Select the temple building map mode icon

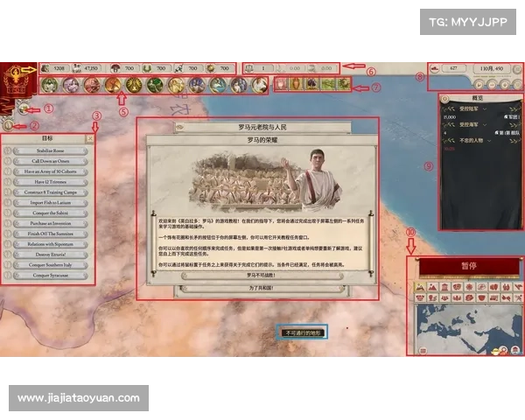point(444,287)
